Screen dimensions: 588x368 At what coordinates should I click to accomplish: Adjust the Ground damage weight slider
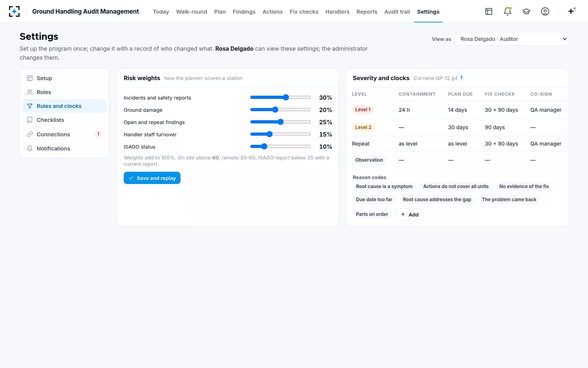coord(281,110)
